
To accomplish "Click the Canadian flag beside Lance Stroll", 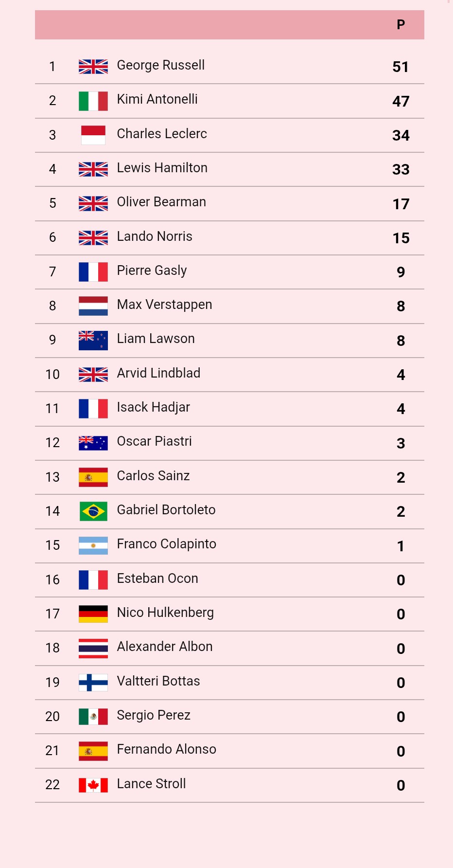I will (93, 785).
